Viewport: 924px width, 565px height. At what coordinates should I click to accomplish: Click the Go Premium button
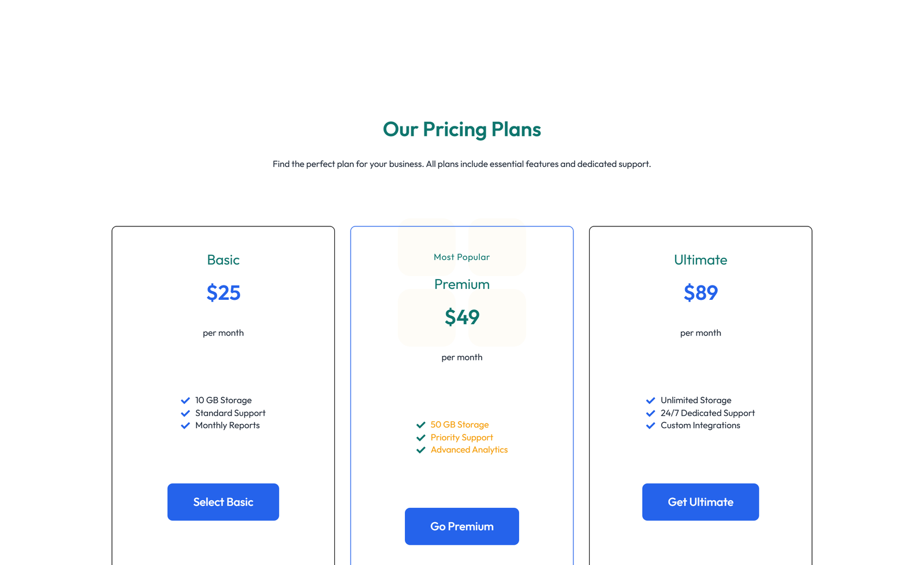point(461,526)
